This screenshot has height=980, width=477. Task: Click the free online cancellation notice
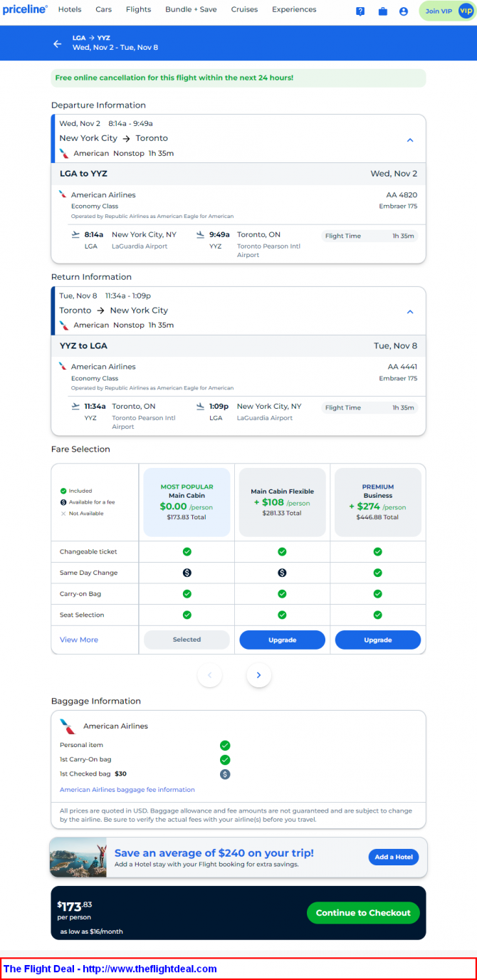(238, 78)
